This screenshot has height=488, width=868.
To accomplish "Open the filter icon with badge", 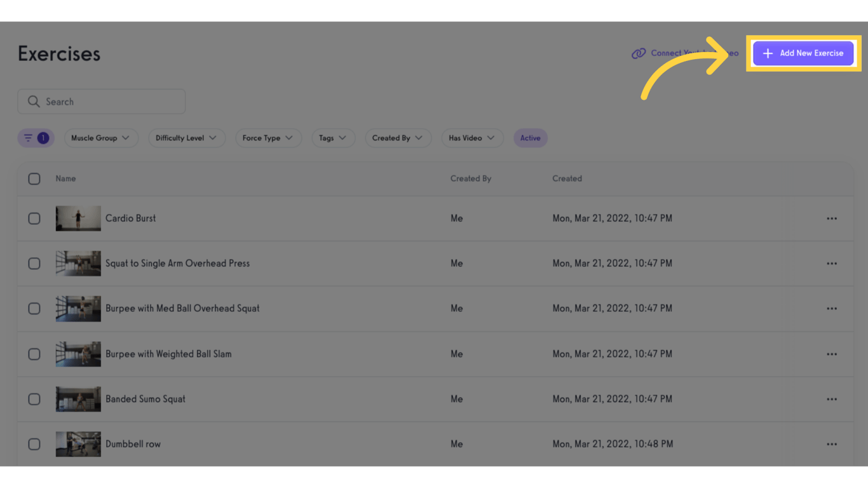I will coord(36,138).
